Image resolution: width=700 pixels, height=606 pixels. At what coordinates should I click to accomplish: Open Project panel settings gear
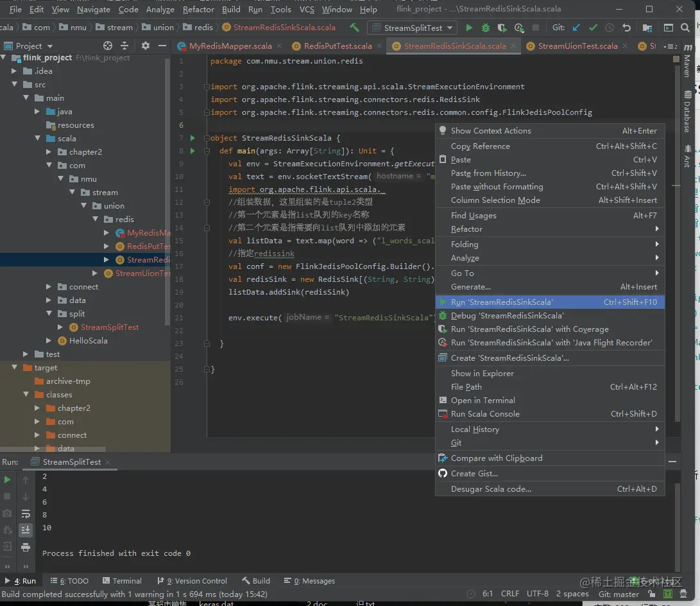pos(146,46)
